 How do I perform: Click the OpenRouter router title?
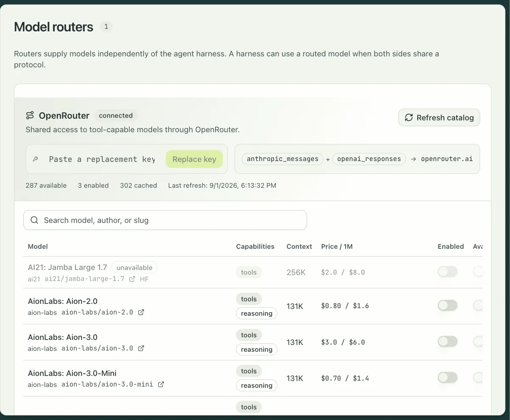coord(64,115)
